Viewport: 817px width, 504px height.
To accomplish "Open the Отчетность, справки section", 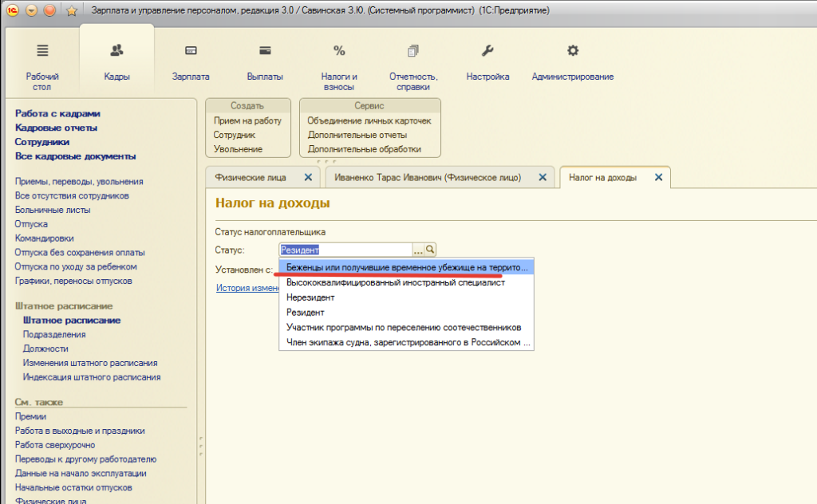I will [x=413, y=67].
